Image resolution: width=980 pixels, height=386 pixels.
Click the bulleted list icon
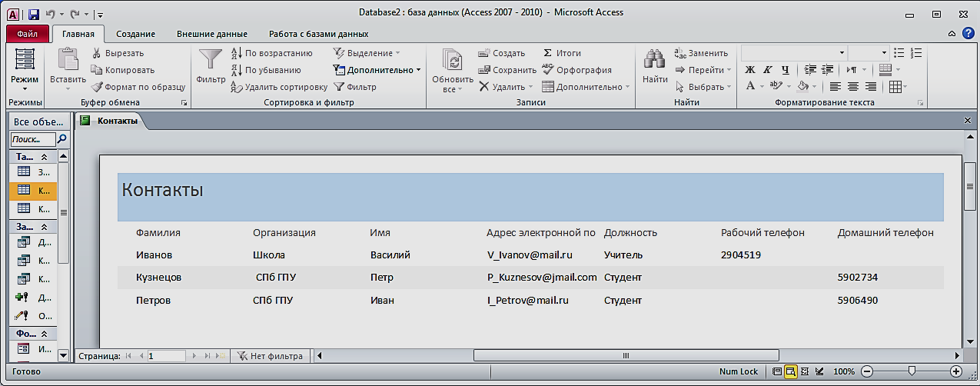tap(899, 52)
